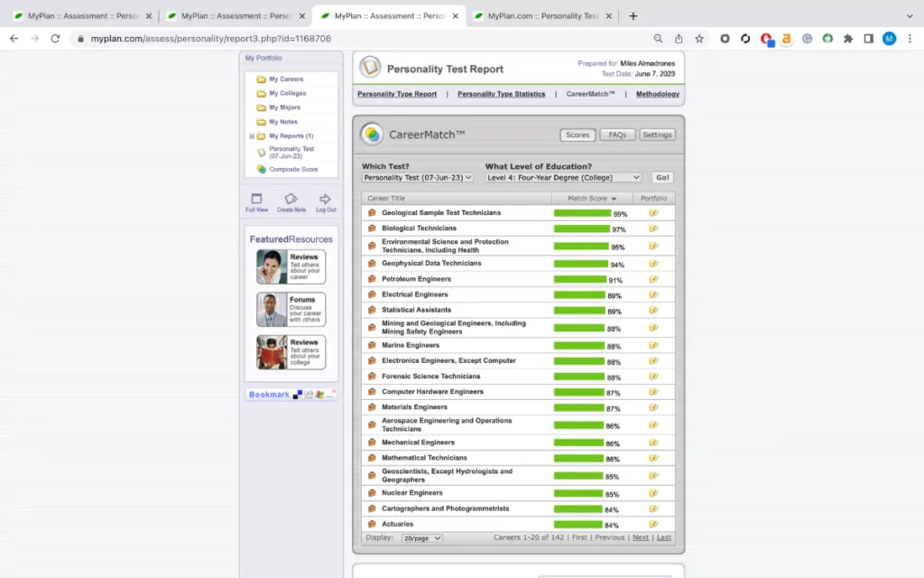Open Personality Type Report tab

pos(397,94)
